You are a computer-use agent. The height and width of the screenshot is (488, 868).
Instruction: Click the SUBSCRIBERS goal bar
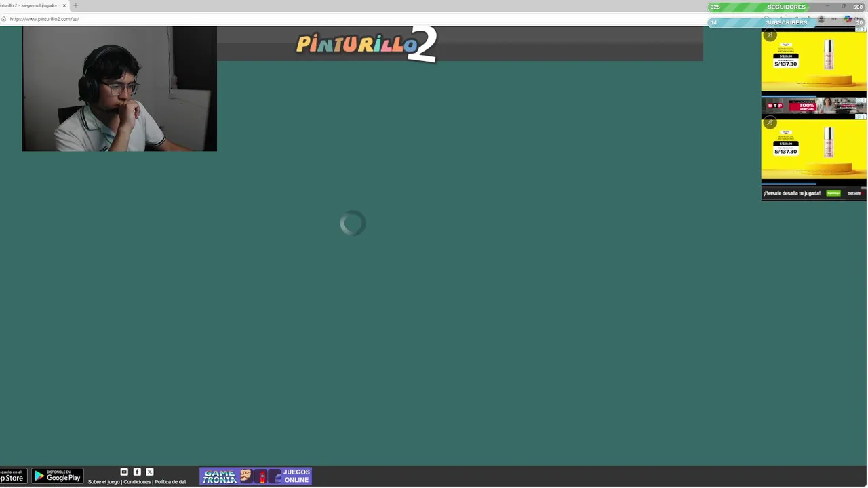coord(787,22)
